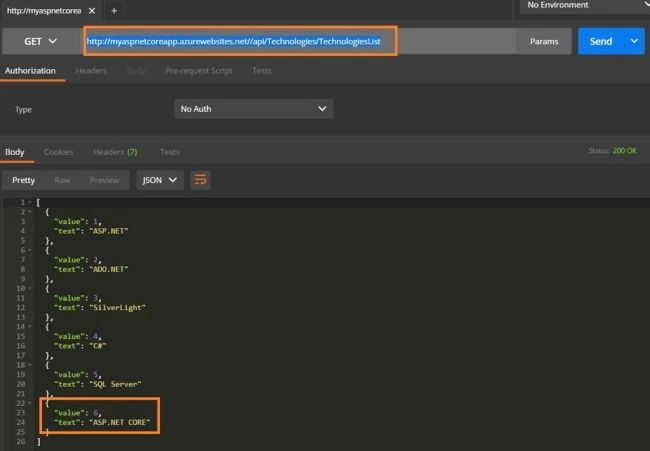Viewport: 650px width, 451px height.
Task: Click the Send button
Action: 601,41
